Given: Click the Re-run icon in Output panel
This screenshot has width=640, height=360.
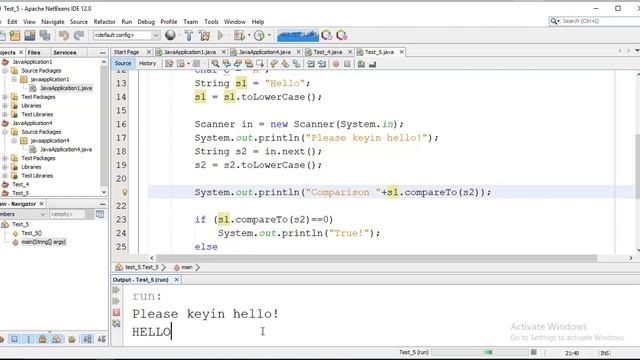Looking at the screenshot, I should coord(116,290).
